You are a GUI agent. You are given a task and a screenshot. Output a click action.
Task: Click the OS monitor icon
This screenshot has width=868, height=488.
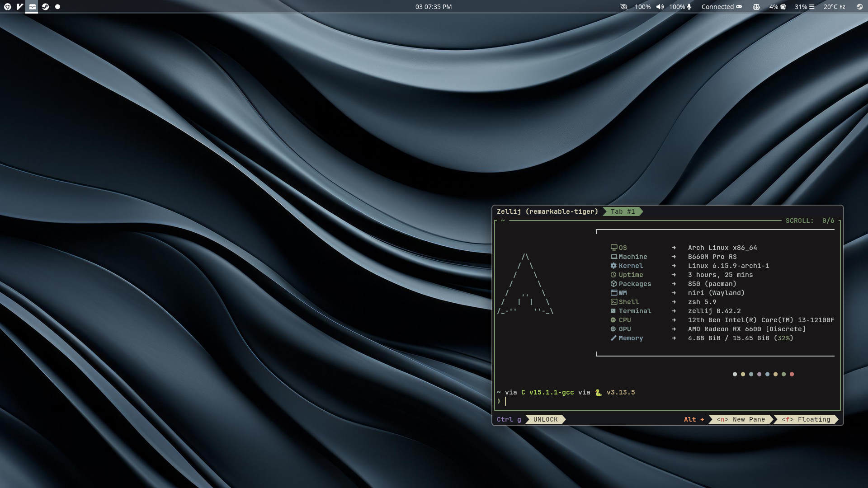point(614,248)
